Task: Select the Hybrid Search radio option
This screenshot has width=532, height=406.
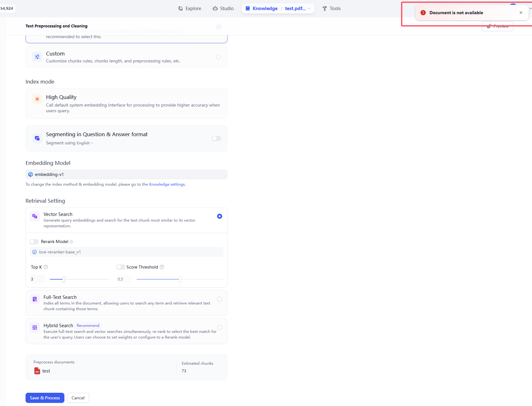Action: coord(220,328)
